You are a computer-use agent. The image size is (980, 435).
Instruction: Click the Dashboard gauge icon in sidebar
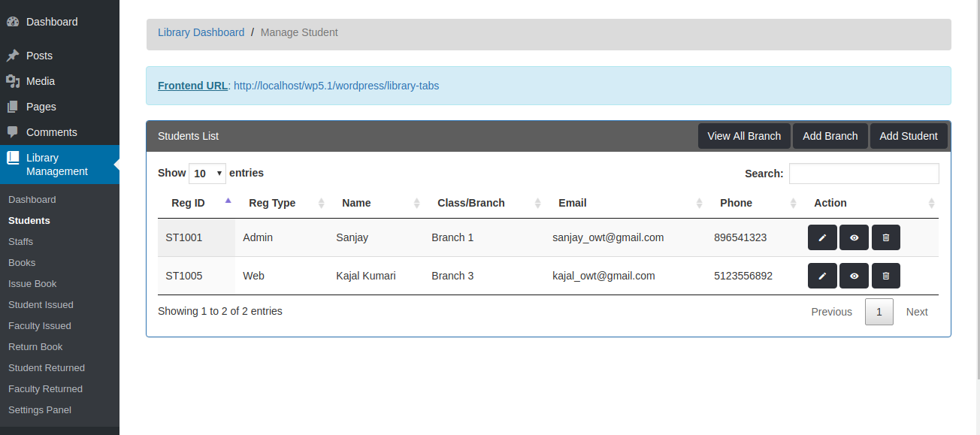point(13,22)
